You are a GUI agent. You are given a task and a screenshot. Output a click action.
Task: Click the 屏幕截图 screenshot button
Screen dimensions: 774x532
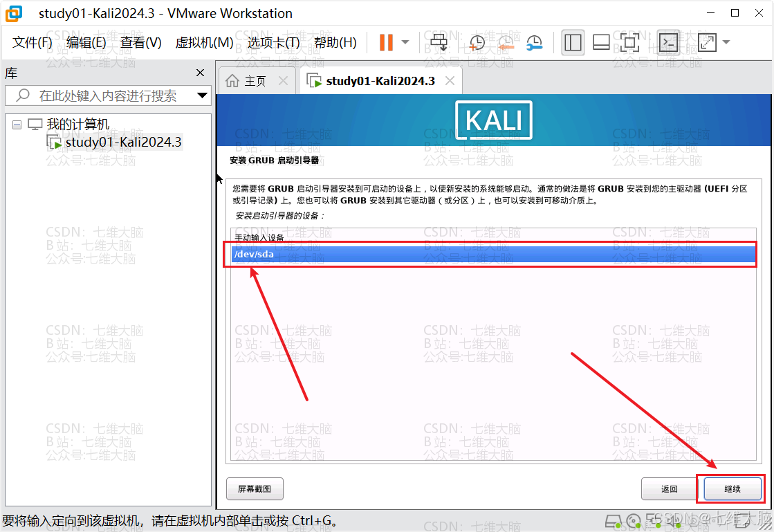tap(255, 488)
